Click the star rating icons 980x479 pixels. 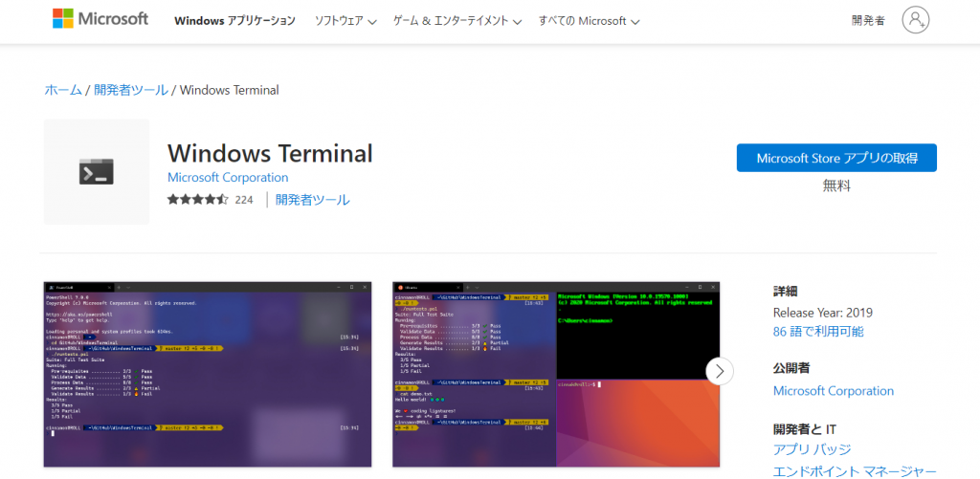pyautogui.click(x=197, y=200)
